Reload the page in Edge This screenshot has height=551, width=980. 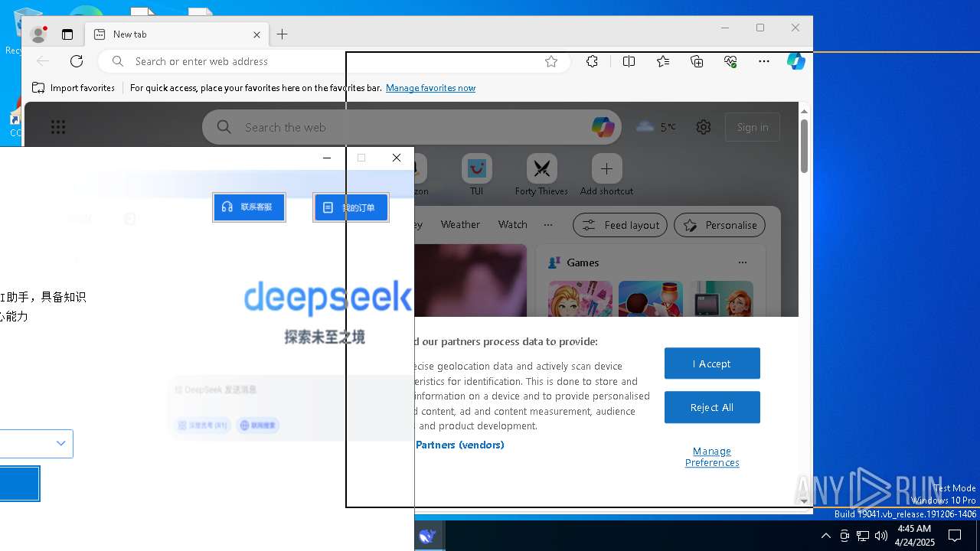click(x=77, y=61)
